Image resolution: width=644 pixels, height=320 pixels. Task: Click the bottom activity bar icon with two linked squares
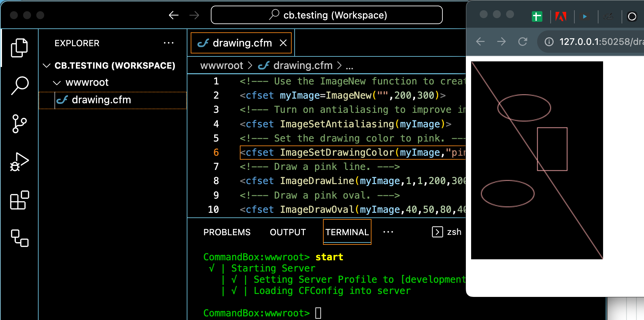coord(19,238)
